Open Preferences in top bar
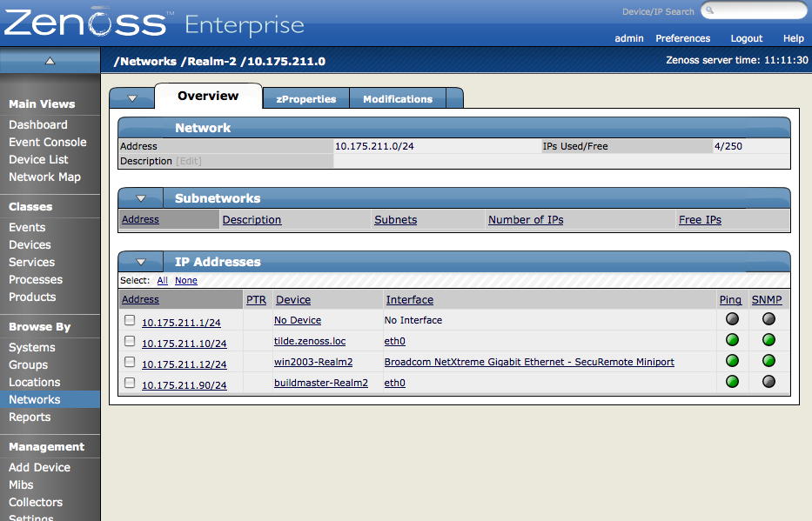Viewport: 812px width, 521px height. (682, 38)
